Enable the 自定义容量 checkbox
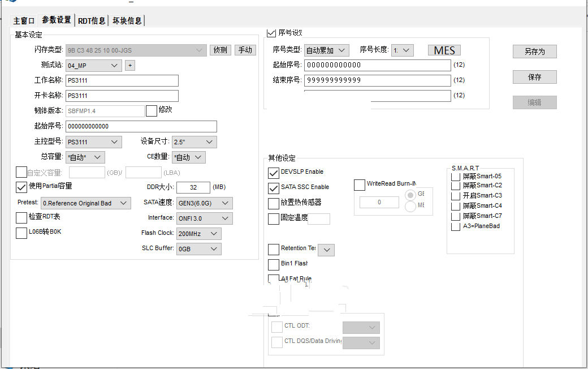 (21, 172)
